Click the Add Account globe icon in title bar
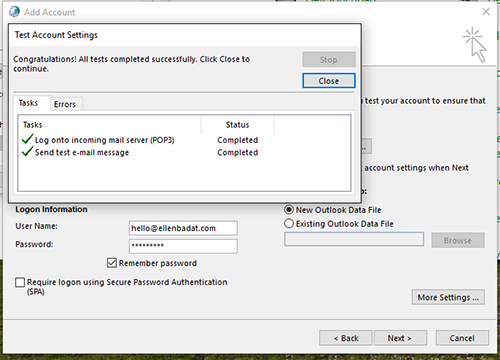 14,12
